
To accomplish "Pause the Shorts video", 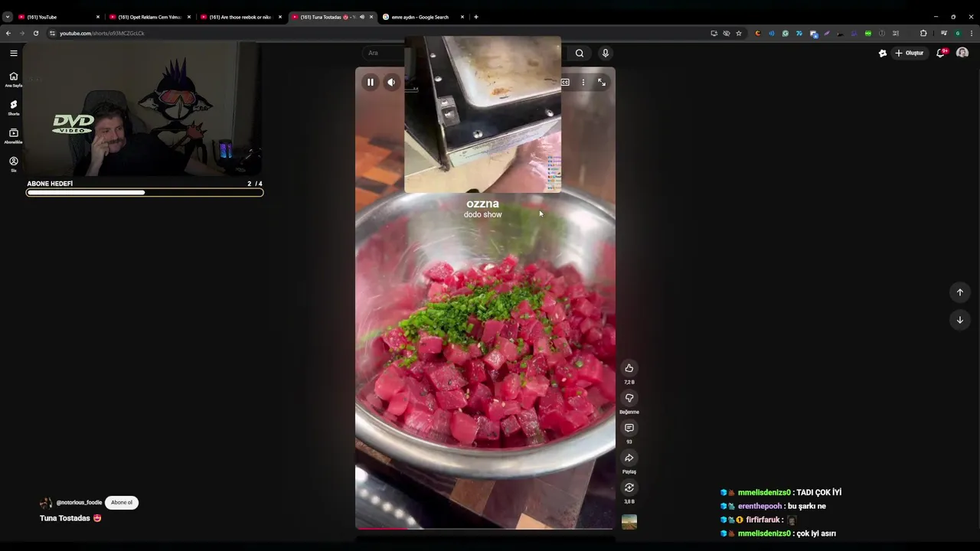I will (x=370, y=82).
